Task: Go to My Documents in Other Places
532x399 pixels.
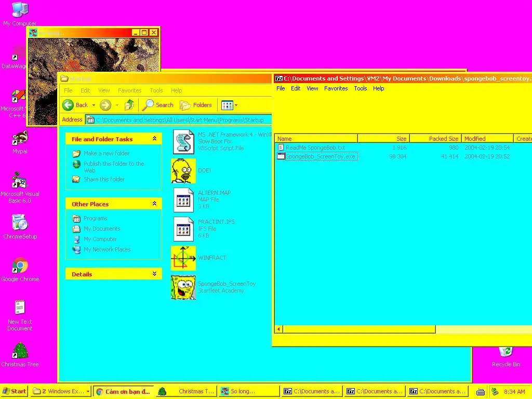Action: click(x=102, y=229)
